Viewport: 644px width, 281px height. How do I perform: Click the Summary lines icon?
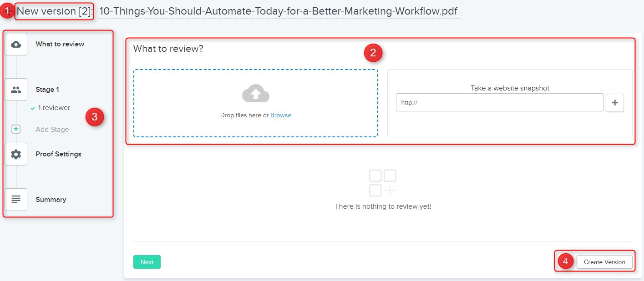[16, 200]
